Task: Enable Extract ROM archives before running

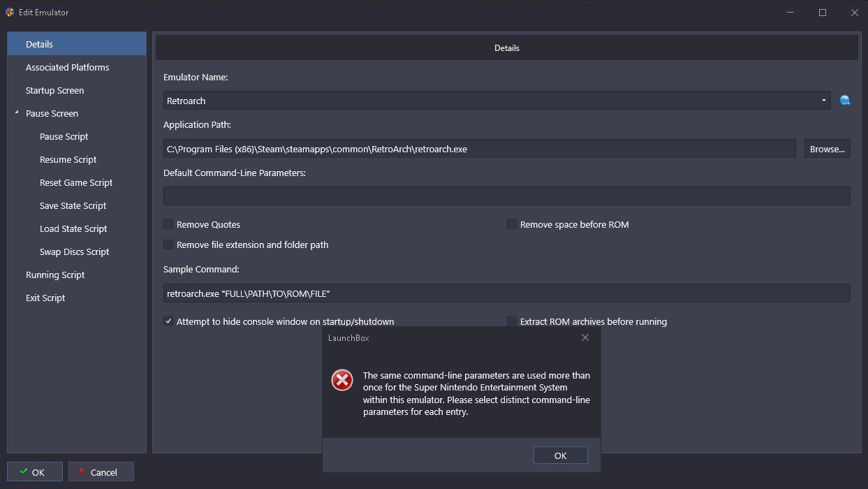Action: tap(512, 321)
